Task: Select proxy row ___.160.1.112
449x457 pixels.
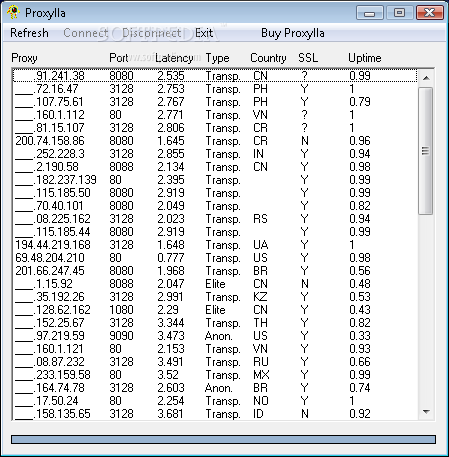Action: (x=215, y=115)
